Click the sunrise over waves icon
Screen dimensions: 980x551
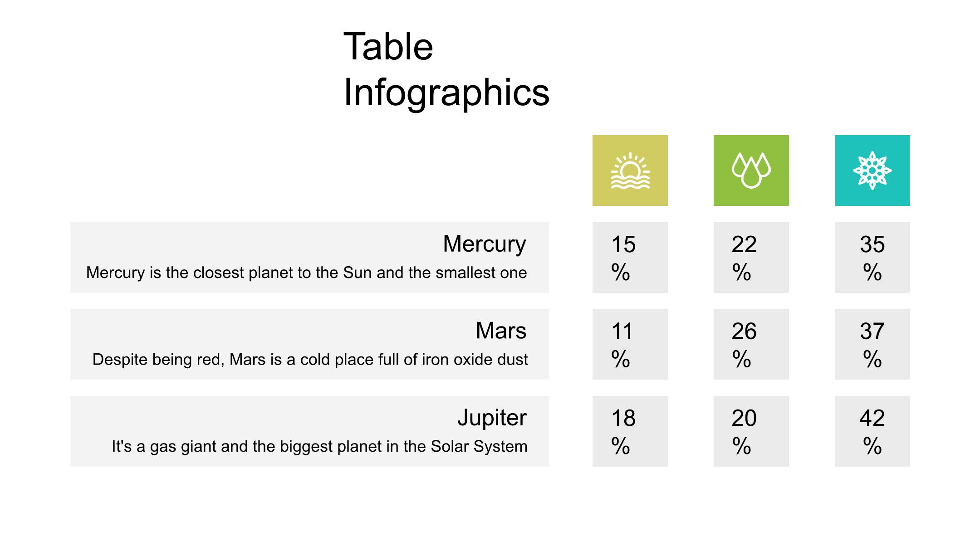point(630,171)
